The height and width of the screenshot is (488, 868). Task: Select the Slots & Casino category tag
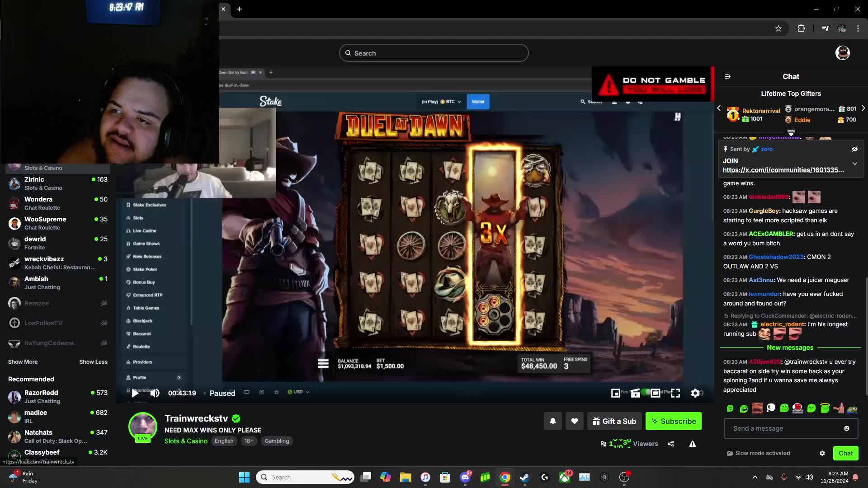[x=186, y=441]
